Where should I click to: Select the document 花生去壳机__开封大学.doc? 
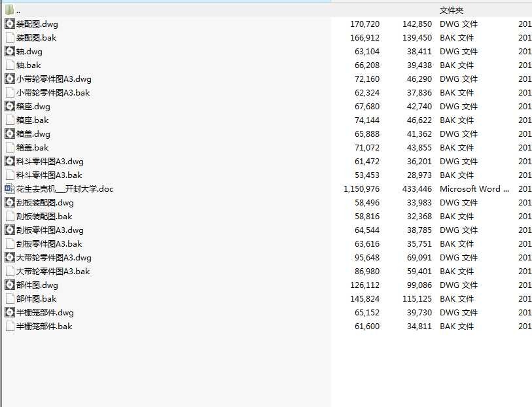[65, 189]
